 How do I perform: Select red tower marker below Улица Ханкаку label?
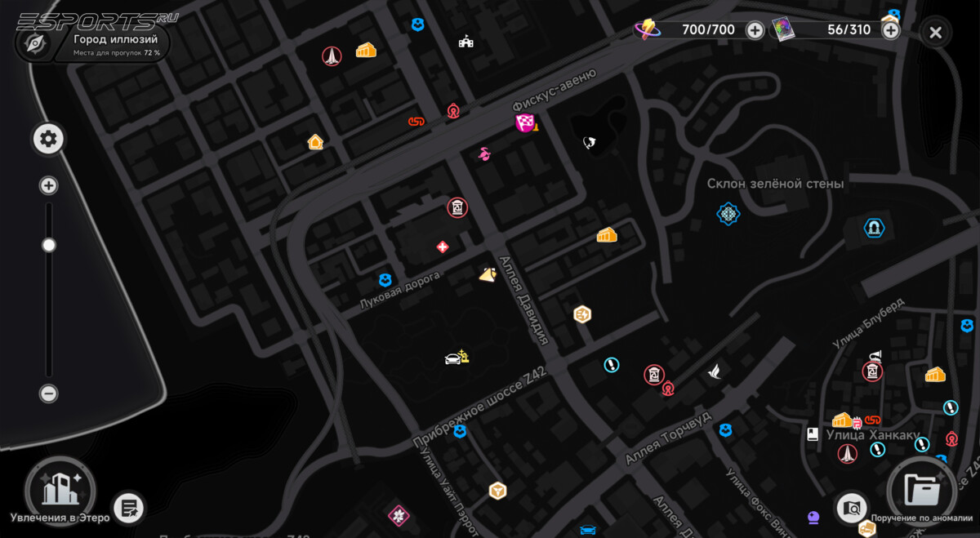(x=848, y=453)
